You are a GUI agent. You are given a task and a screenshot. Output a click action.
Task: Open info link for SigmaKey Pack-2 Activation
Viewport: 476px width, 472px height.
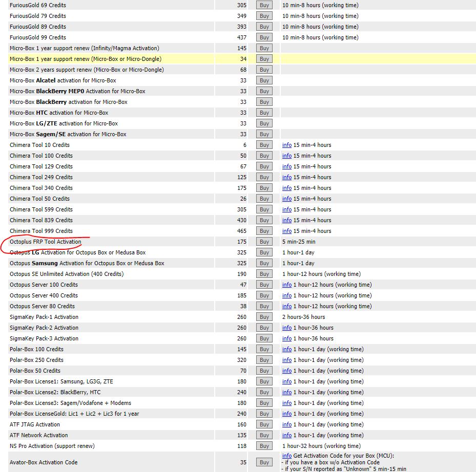pyautogui.click(x=287, y=328)
